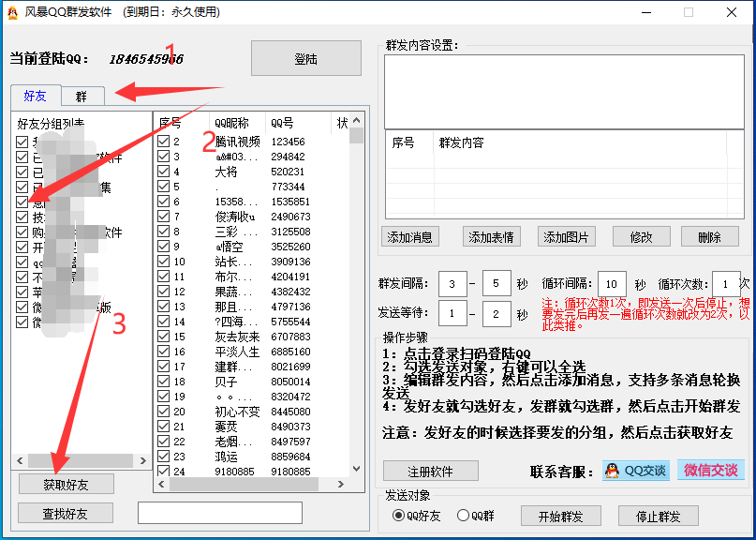Switch to the 群 tab
This screenshot has width=756, height=540.
tap(82, 96)
